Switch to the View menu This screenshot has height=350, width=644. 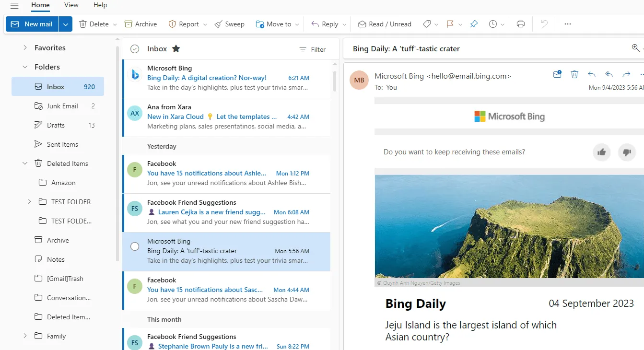[x=70, y=5]
